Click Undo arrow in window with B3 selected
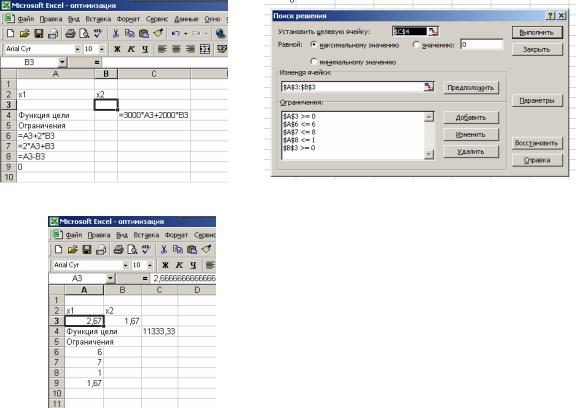The width and height of the screenshot is (576, 408). pyautogui.click(x=175, y=34)
